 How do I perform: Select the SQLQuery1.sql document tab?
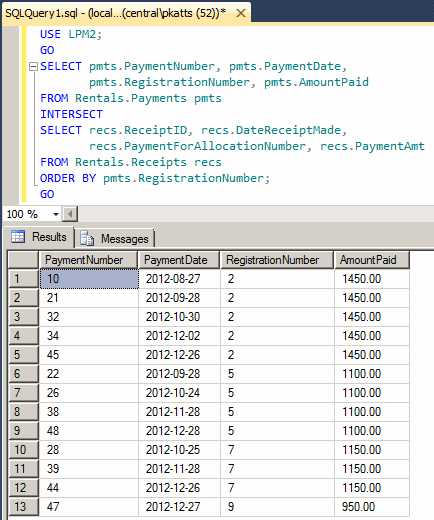pyautogui.click(x=126, y=13)
